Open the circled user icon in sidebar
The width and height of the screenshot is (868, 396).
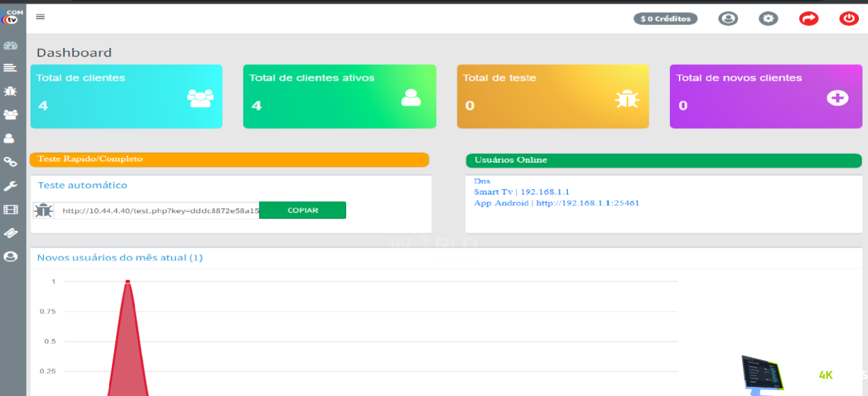pyautogui.click(x=10, y=256)
